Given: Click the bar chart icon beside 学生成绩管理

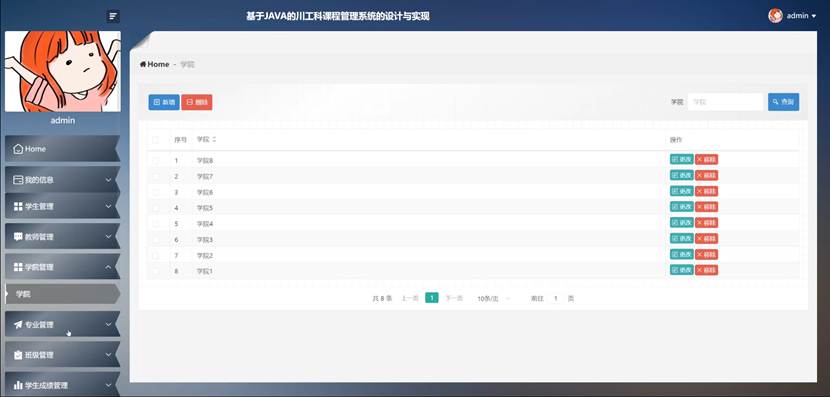Looking at the screenshot, I should pos(18,385).
